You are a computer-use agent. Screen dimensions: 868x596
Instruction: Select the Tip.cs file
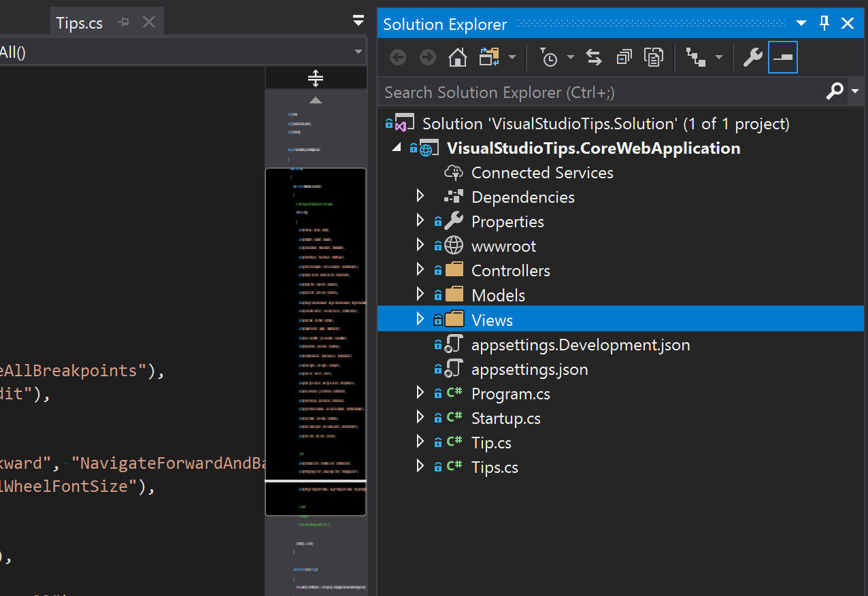click(x=491, y=443)
